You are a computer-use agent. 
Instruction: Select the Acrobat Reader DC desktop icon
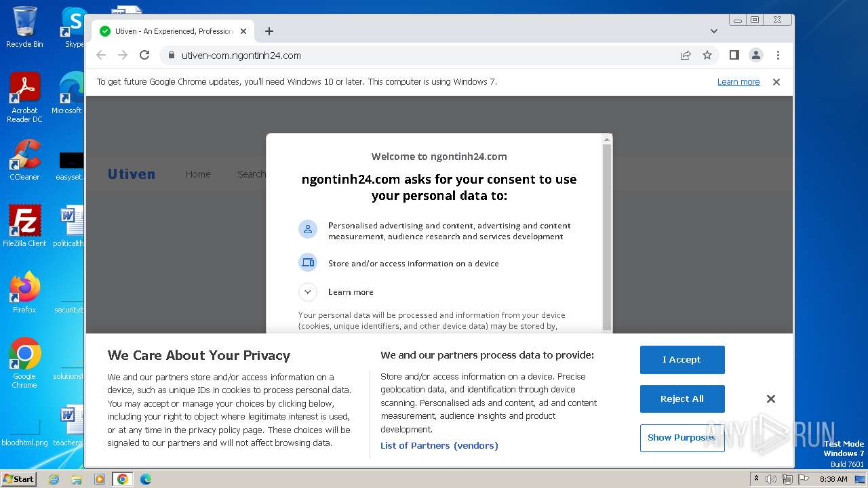click(24, 98)
